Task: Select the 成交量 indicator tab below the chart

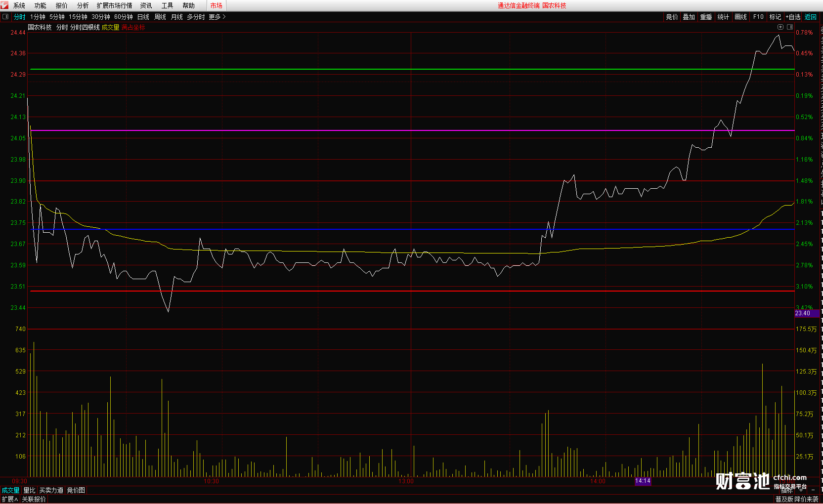Action: 10,490
